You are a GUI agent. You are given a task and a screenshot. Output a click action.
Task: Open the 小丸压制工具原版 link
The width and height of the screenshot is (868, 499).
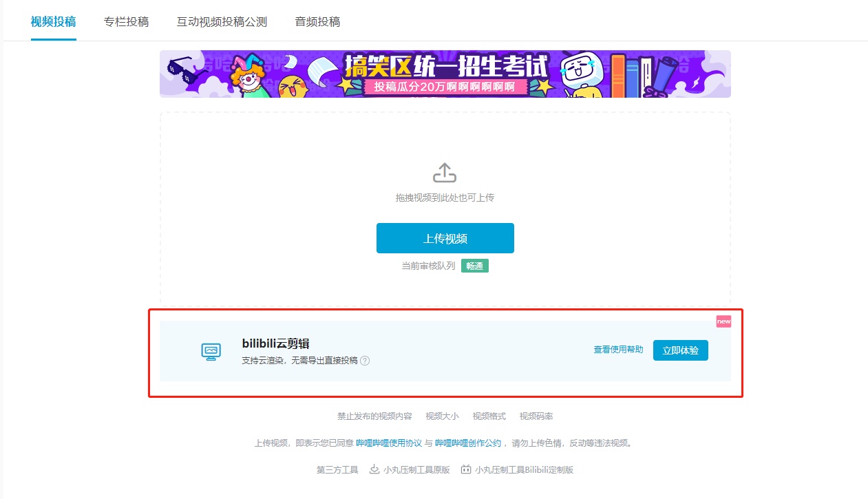point(416,470)
